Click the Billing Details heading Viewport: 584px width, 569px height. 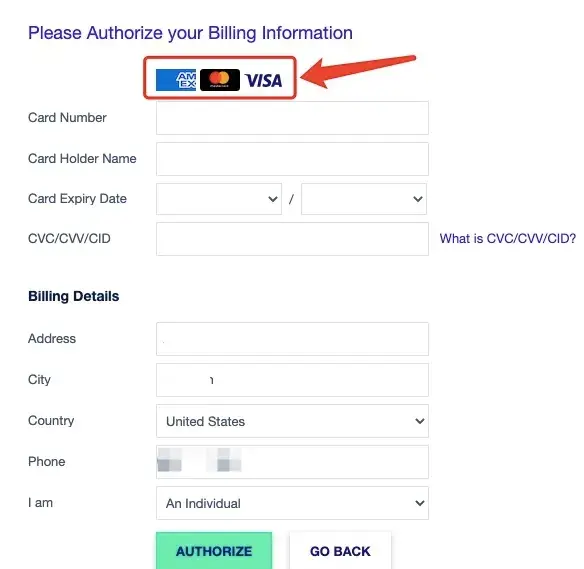(74, 296)
